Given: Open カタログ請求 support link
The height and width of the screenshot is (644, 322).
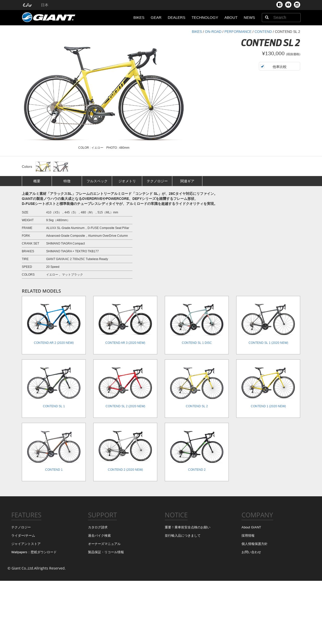Looking at the screenshot, I should click(x=98, y=527).
